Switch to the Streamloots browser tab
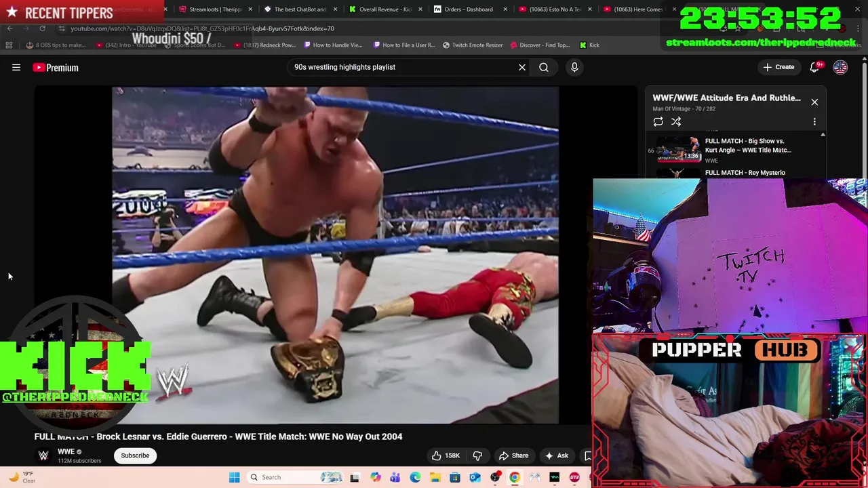Viewport: 868px width, 488px height. (x=214, y=9)
